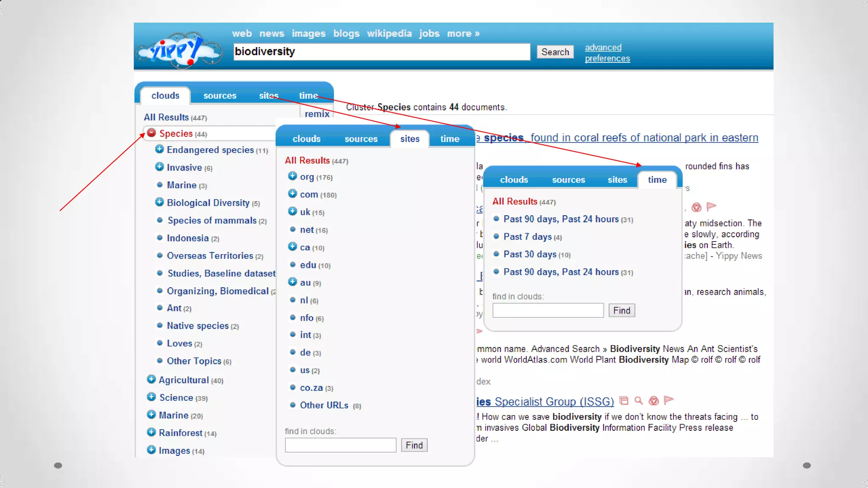This screenshot has width=868, height=488.
Task: Expand the Agricultural cluster plus icon
Action: pyautogui.click(x=151, y=379)
